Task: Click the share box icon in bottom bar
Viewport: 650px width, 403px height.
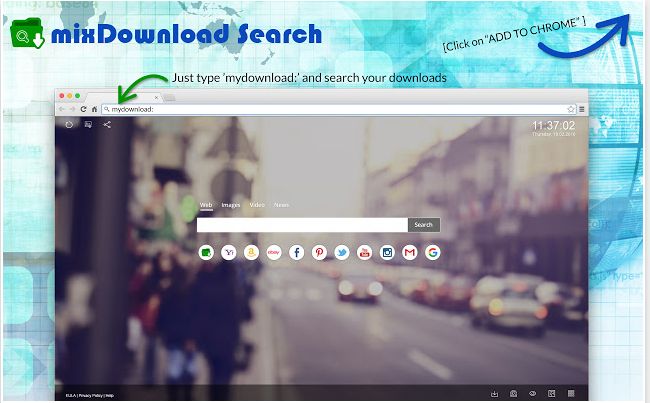Action: coord(552,393)
